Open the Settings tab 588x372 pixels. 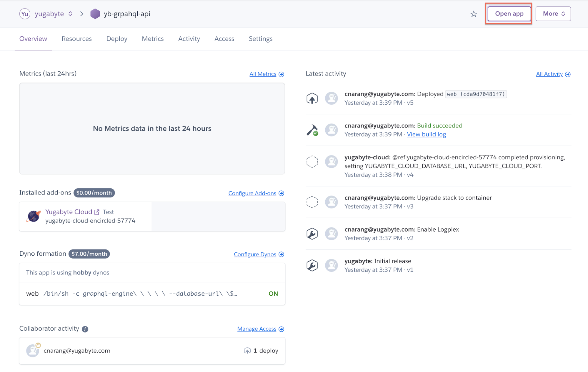tap(260, 39)
